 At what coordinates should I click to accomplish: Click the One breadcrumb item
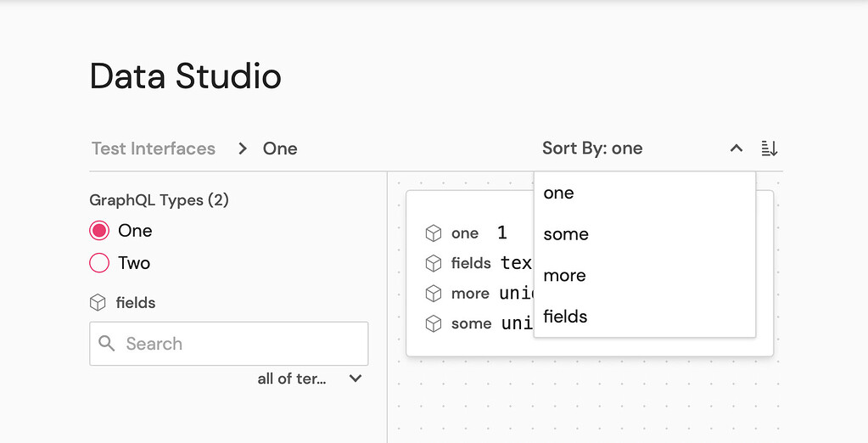[x=280, y=149]
